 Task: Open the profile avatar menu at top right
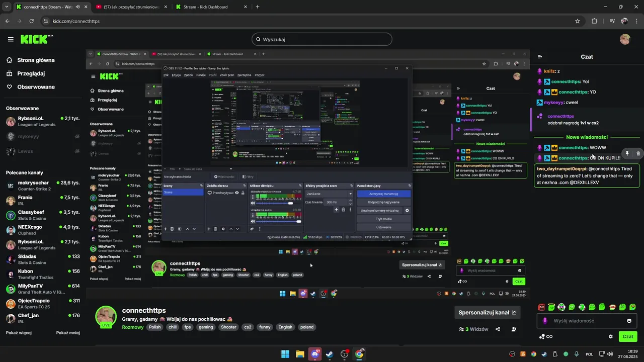click(x=625, y=39)
